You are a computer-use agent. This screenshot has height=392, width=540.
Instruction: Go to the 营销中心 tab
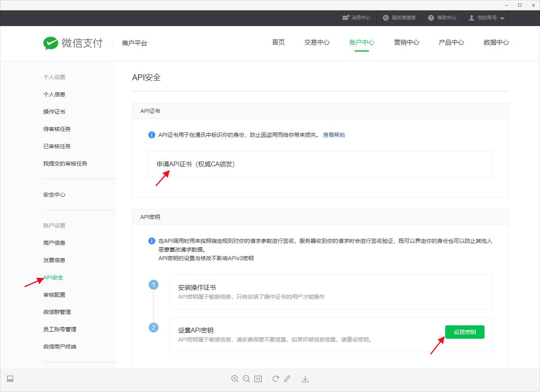pyautogui.click(x=407, y=42)
